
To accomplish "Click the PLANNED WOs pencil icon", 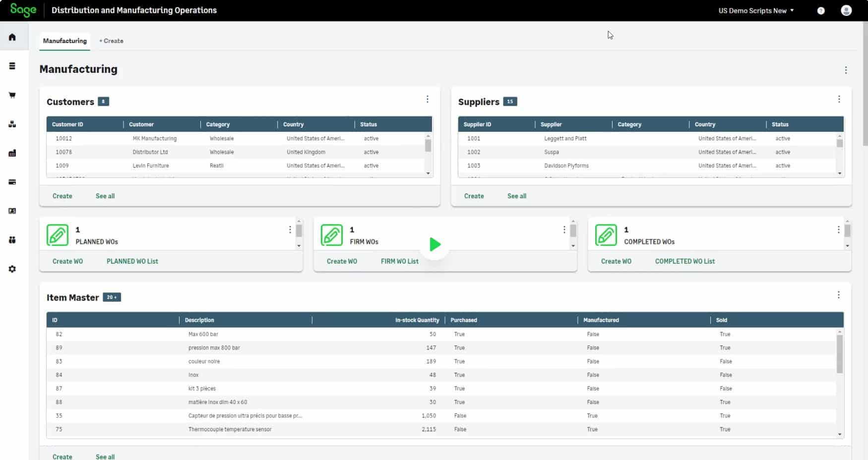I will (x=58, y=235).
